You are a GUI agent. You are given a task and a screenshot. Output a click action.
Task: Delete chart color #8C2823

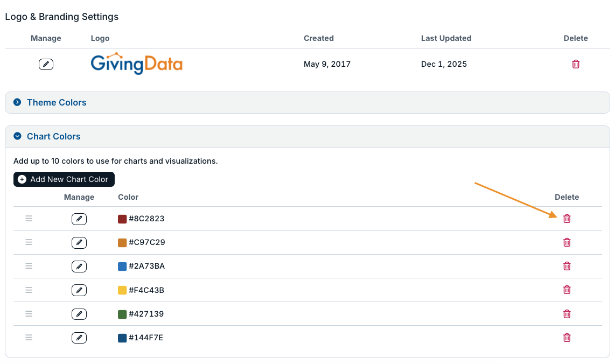coord(567,219)
